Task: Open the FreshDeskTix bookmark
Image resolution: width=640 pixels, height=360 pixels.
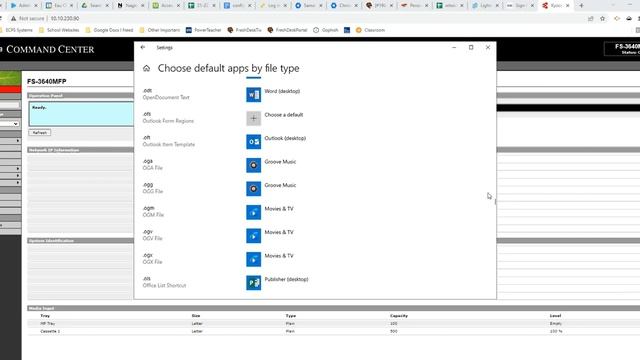Action: pyautogui.click(x=244, y=30)
